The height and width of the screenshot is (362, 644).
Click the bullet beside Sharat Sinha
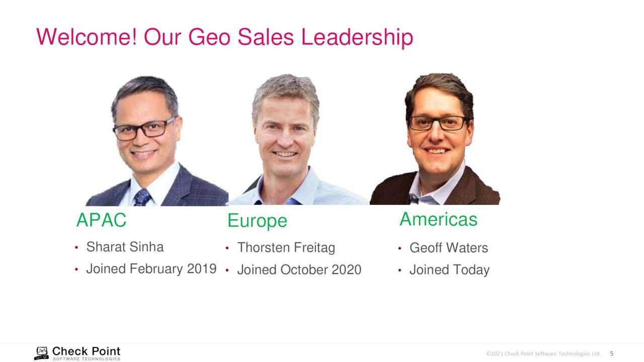[76, 247]
